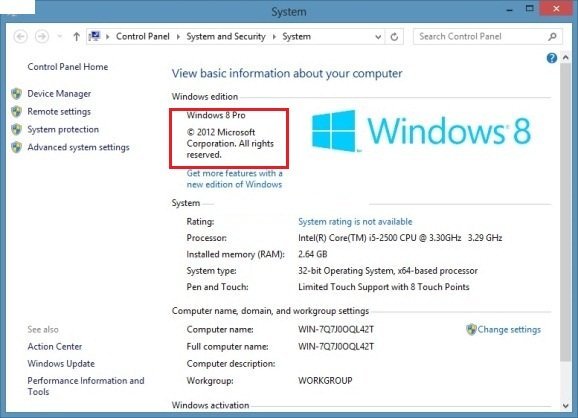Image resolution: width=578 pixels, height=418 pixels.
Task: Go up one level with the Up arrow
Action: 76,36
